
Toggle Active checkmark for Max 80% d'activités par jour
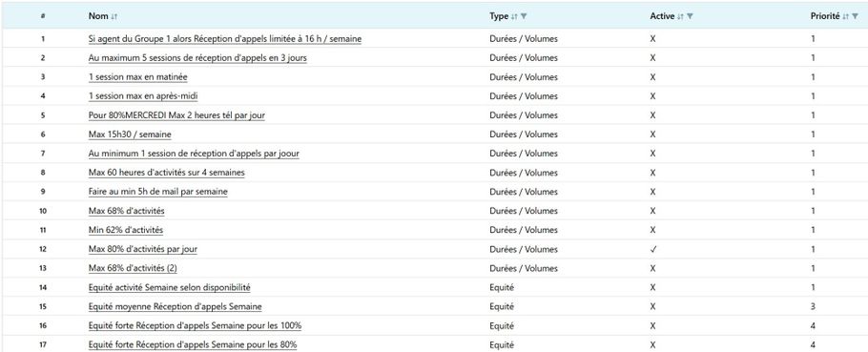coord(652,249)
